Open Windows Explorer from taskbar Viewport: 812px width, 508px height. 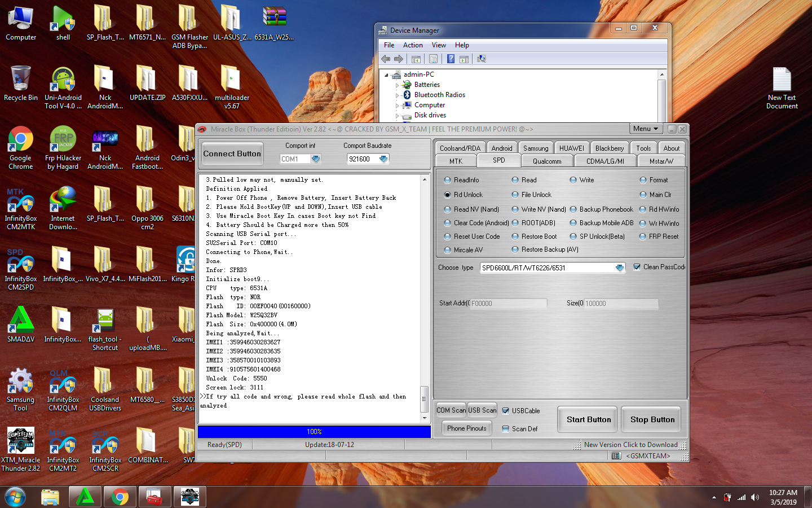[x=50, y=497]
